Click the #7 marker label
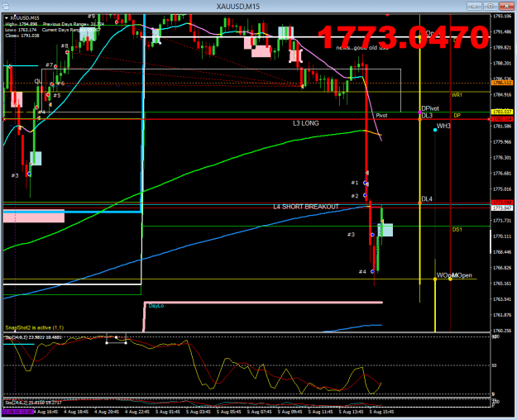This screenshot has width=517, height=420. pos(50,65)
